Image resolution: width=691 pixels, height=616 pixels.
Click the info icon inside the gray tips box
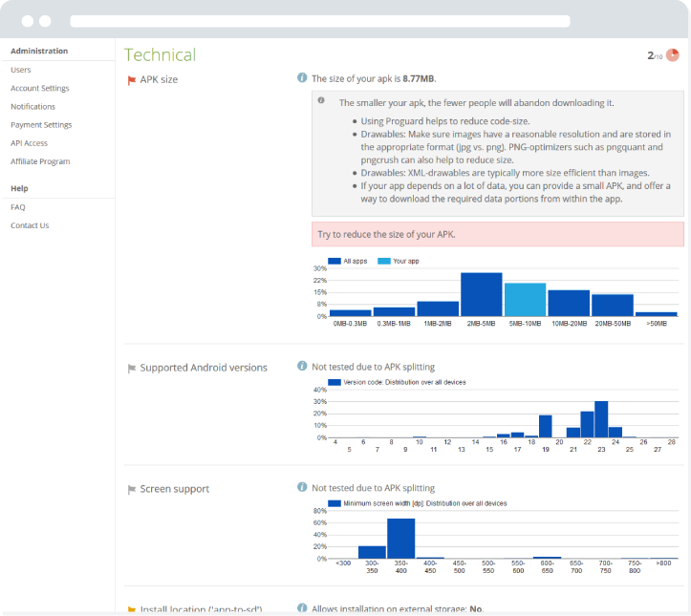[x=321, y=101]
